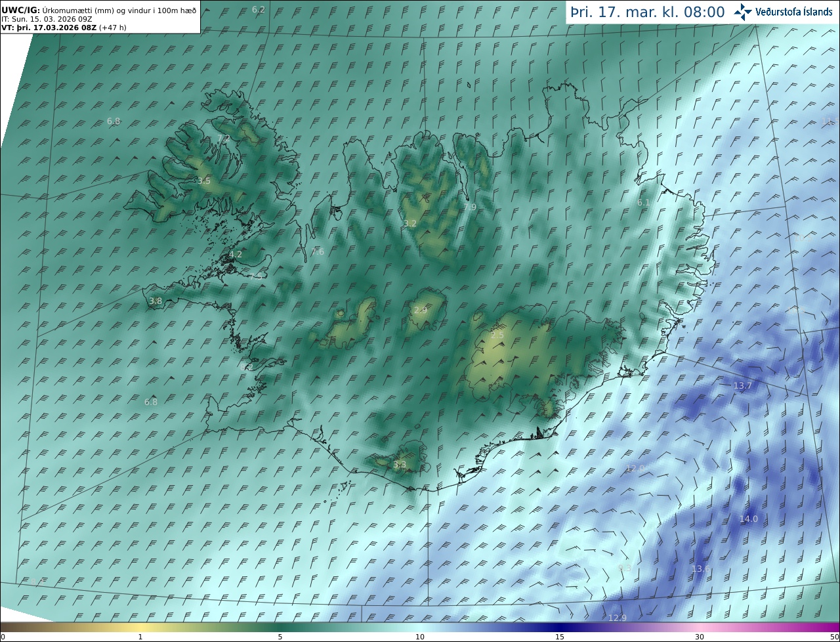Click the map value '2.9'
The image size is (840, 642).
pyautogui.click(x=420, y=310)
